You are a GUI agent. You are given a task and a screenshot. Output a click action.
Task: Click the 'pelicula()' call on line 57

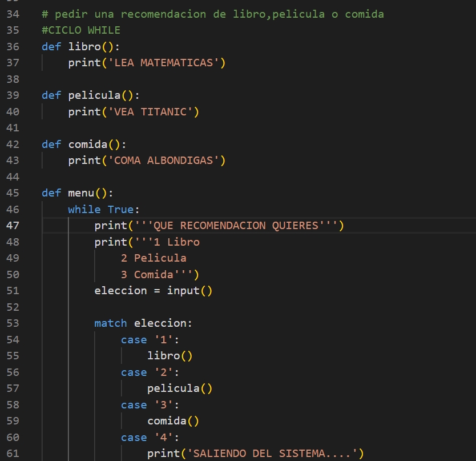179,388
